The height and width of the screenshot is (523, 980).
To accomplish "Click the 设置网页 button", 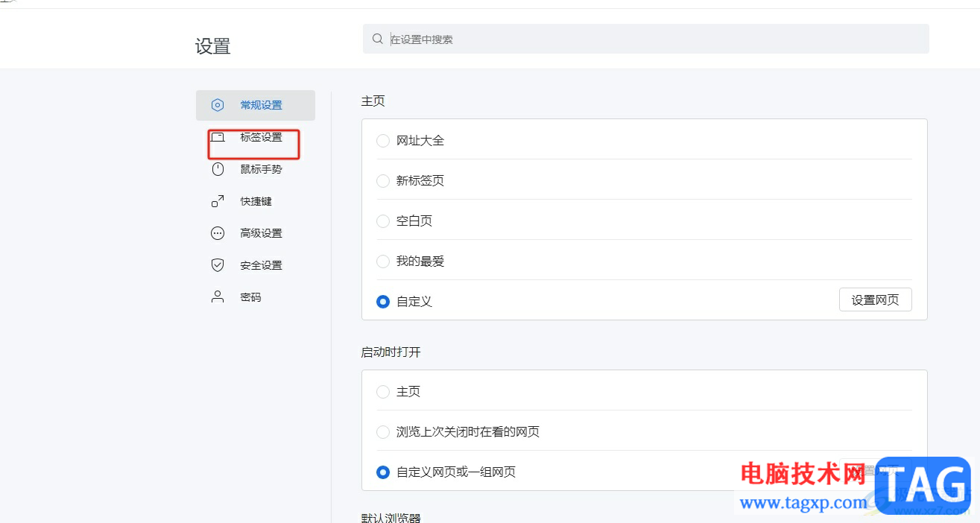I will click(875, 299).
